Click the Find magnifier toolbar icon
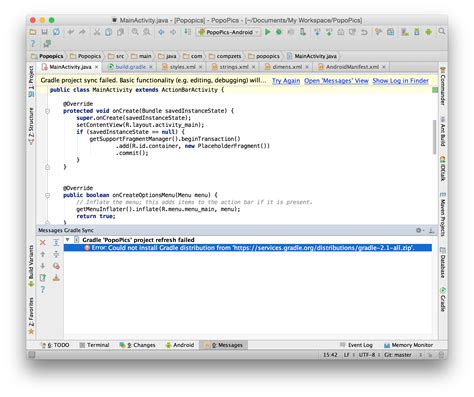474x397 pixels. [135, 32]
